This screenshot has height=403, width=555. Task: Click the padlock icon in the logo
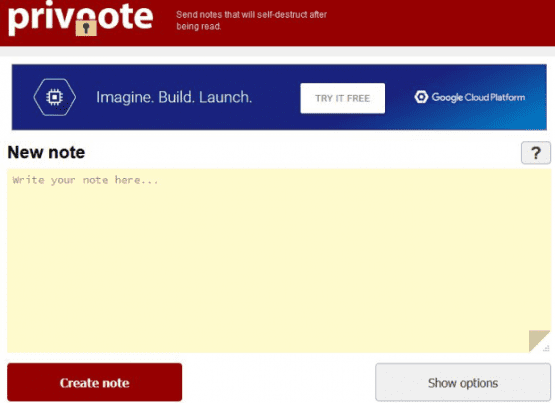pyautogui.click(x=86, y=28)
